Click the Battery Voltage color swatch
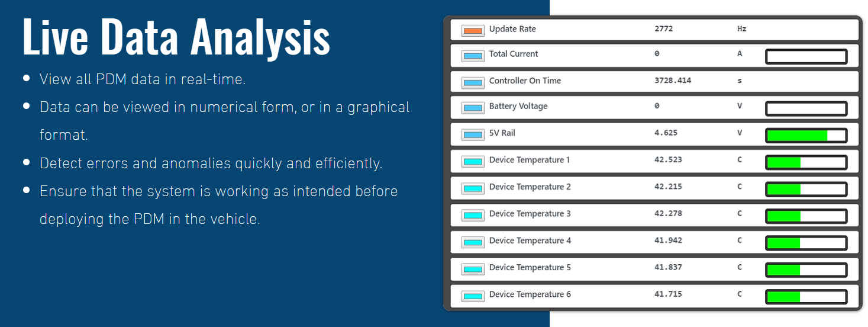The height and width of the screenshot is (327, 868). (x=473, y=108)
